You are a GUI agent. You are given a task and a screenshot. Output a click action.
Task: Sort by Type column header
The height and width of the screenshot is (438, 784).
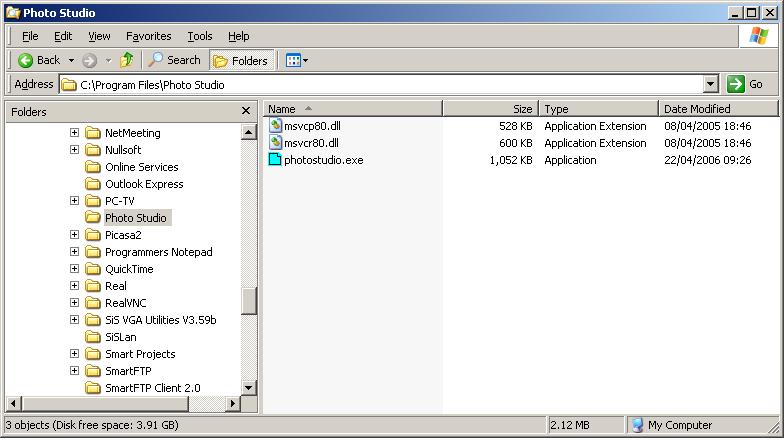tap(599, 108)
